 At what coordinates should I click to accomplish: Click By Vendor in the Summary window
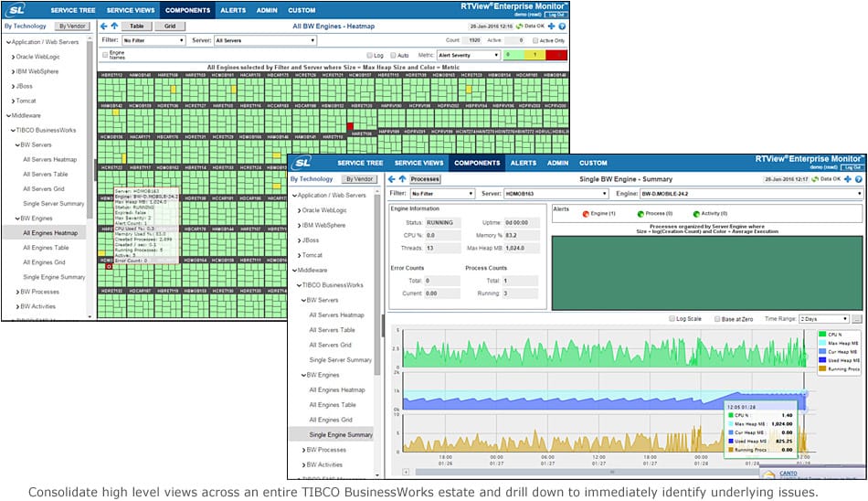point(360,179)
